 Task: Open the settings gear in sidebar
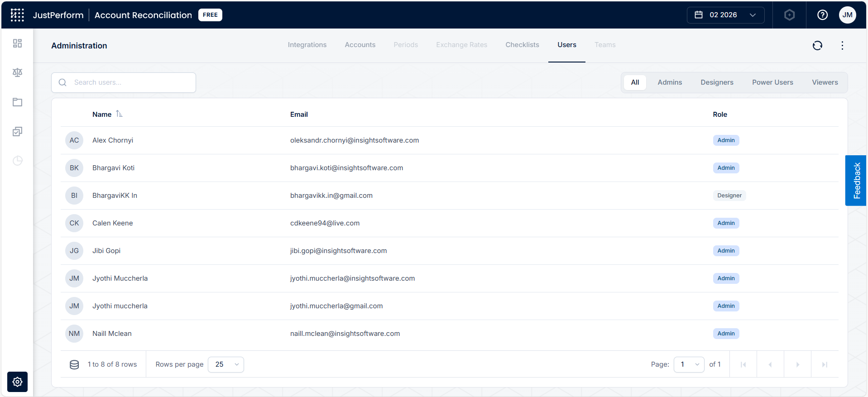(x=17, y=382)
